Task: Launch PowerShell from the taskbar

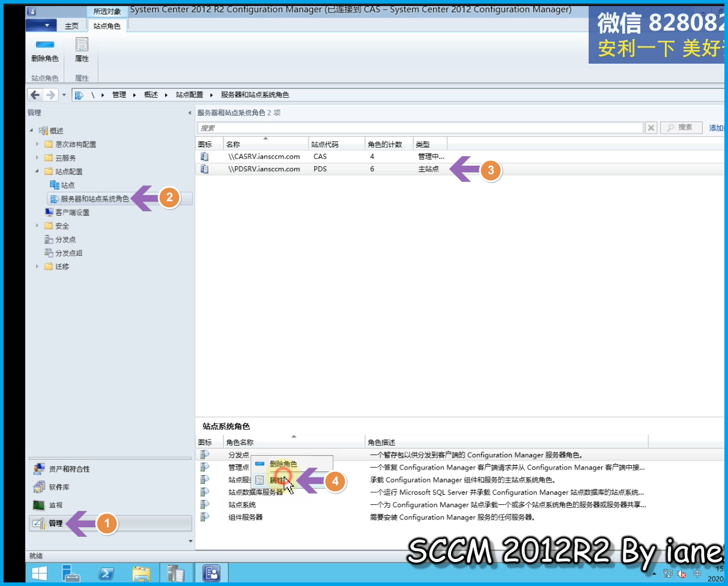Action: point(107,573)
